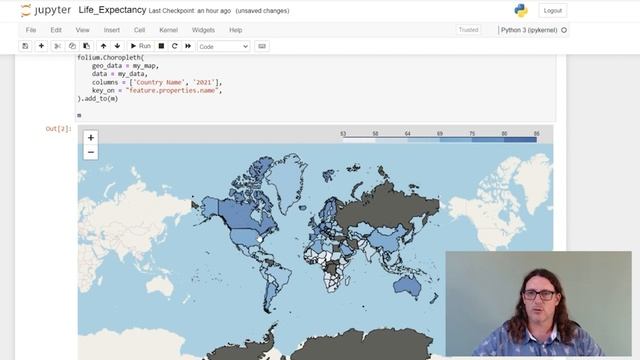Paste cells below icon
Image resolution: width=640 pixels, height=360 pixels.
[87, 46]
